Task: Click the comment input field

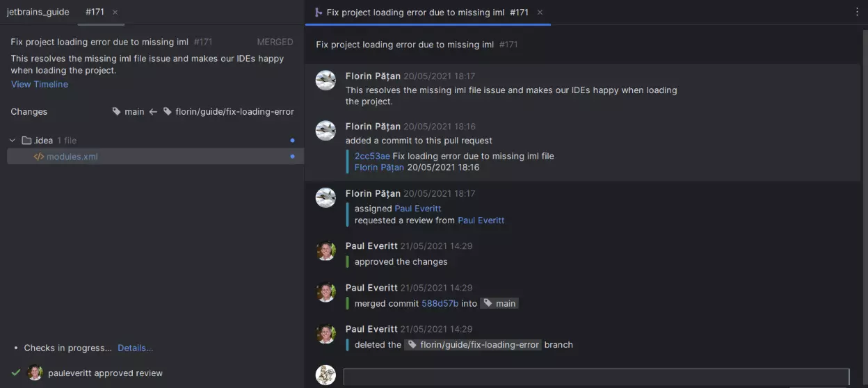Action: pos(596,377)
